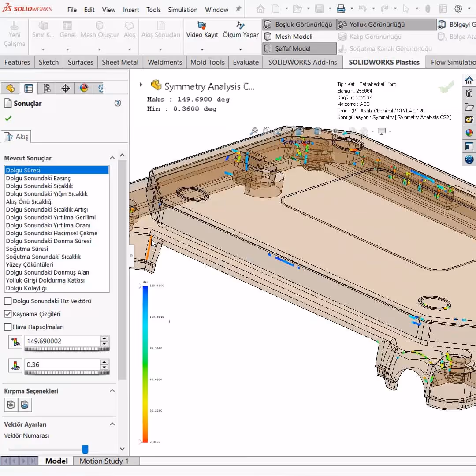This screenshot has height=476, width=476.
Task: Open the Design Library in the right task pane
Action: [x=469, y=93]
